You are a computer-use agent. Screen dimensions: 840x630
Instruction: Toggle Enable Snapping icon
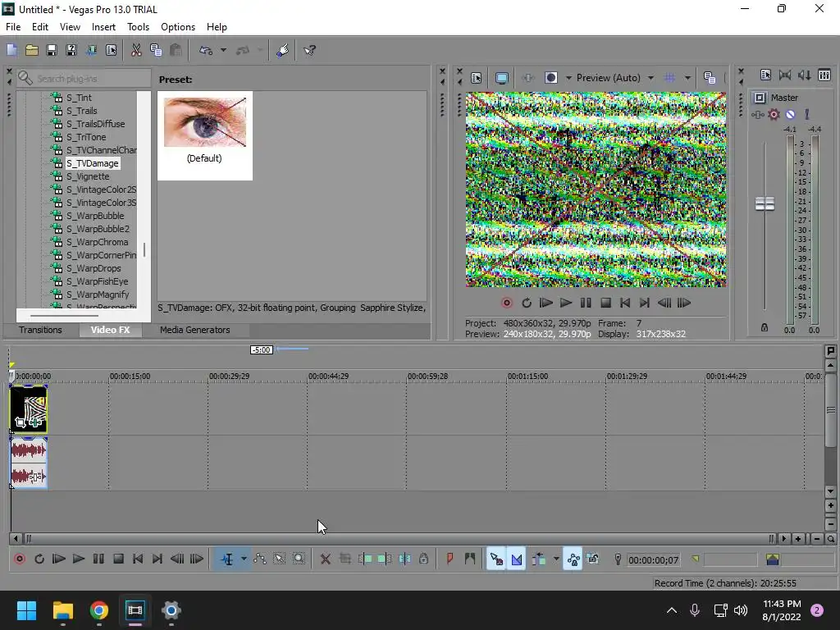496,559
